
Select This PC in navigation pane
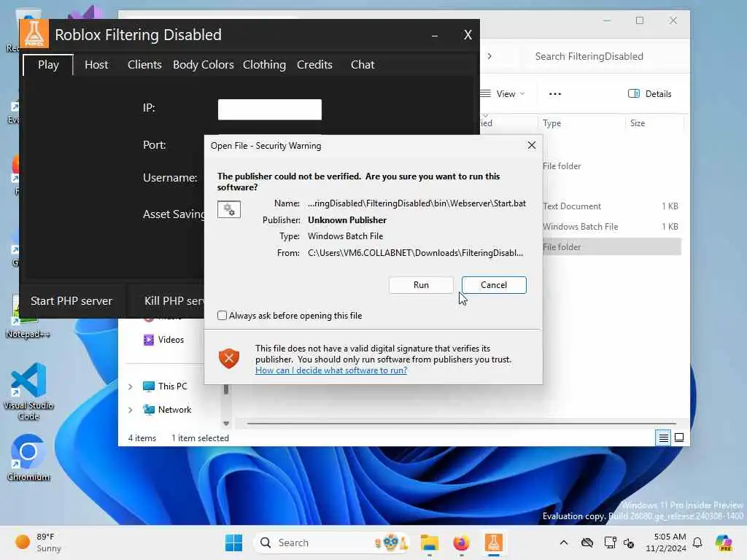pos(165,386)
